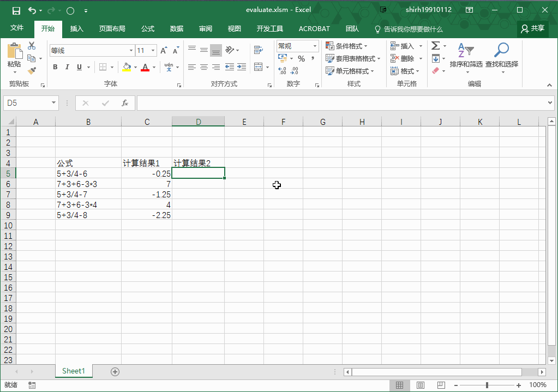This screenshot has height=392, width=558.
Task: Open 套用表格格式 table format menu
Action: click(x=353, y=58)
